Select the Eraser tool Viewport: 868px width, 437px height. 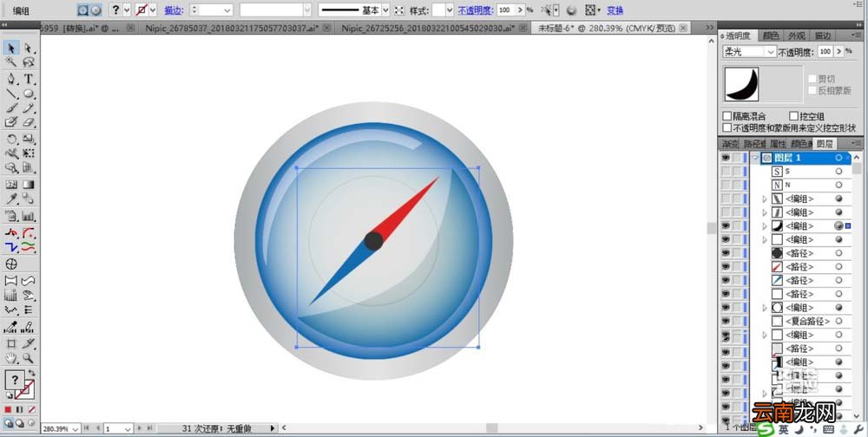tap(29, 122)
